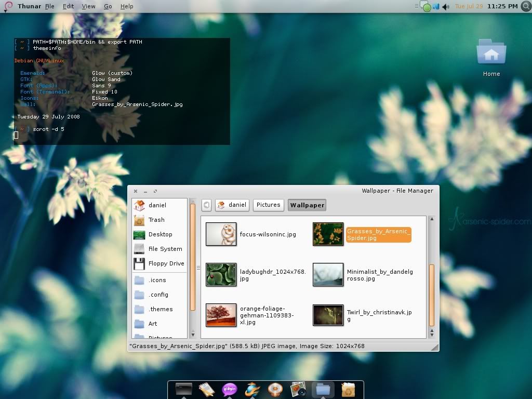Click the Pictures path button
The height and width of the screenshot is (399, 532).
pos(268,205)
